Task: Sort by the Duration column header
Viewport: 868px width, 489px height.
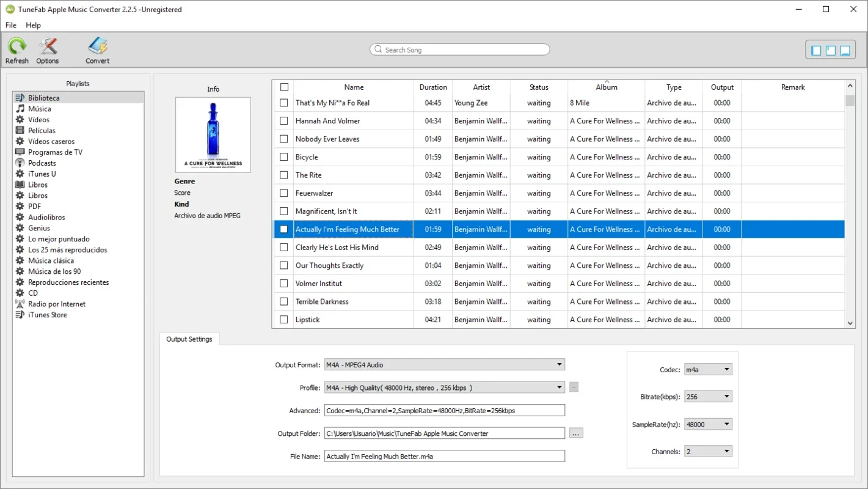Action: click(433, 87)
